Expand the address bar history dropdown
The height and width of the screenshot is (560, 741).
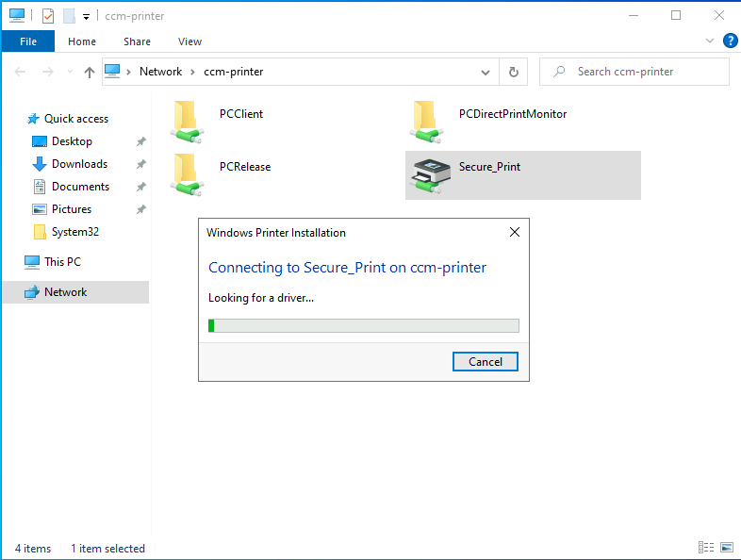pos(486,73)
